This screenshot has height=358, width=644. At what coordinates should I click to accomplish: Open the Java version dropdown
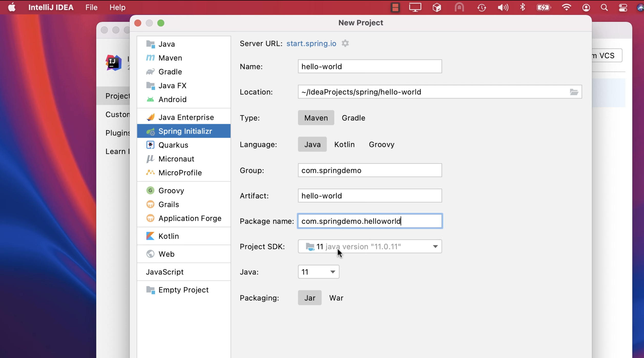(x=318, y=272)
